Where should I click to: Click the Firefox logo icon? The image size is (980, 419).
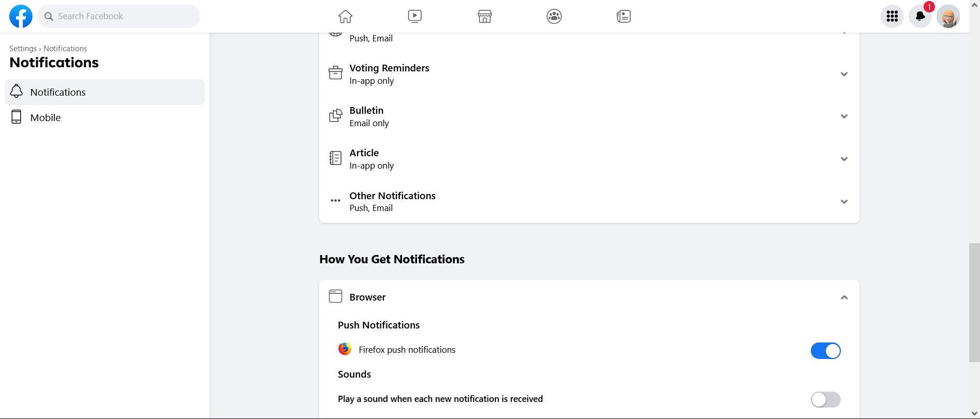point(345,349)
